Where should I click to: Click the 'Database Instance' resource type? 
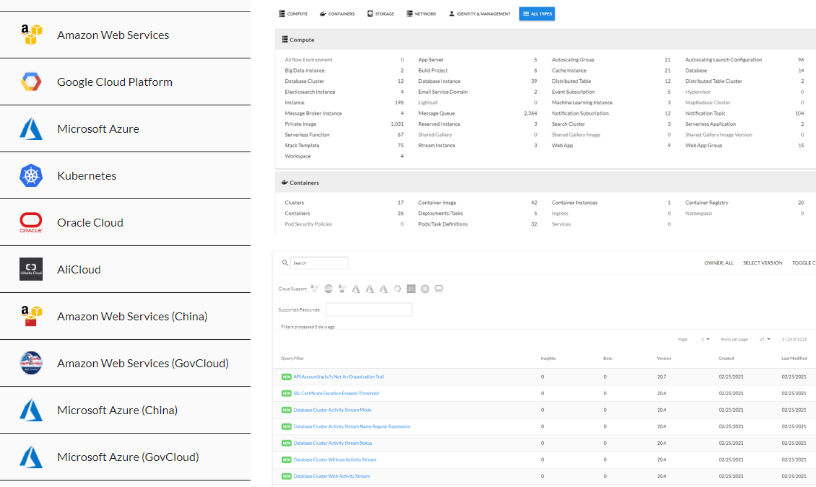click(x=439, y=81)
